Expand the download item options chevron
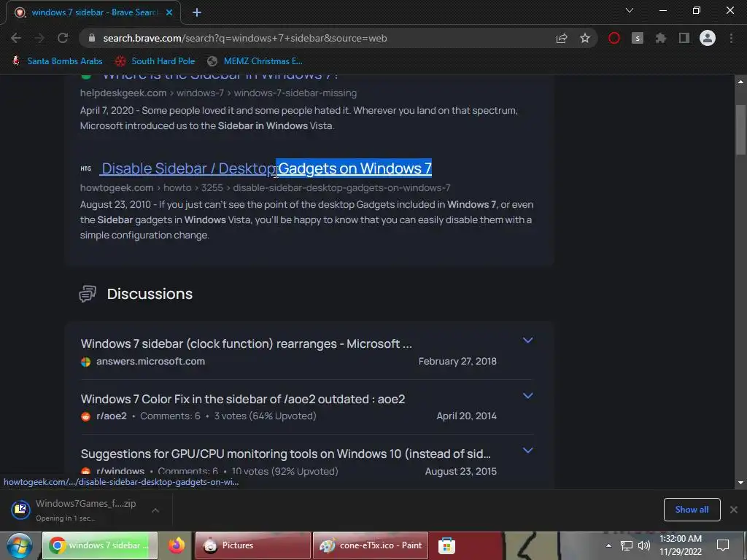The width and height of the screenshot is (747, 560). tap(155, 510)
